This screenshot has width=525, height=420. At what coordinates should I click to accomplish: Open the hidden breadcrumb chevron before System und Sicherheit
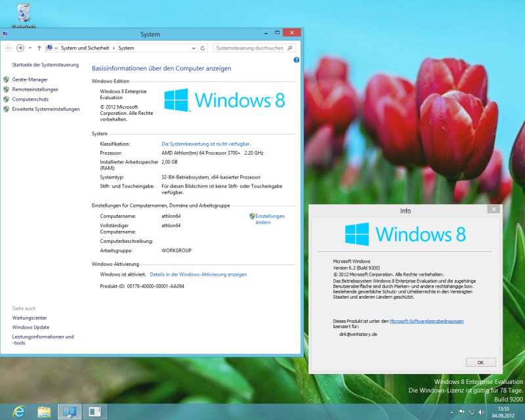(x=56, y=48)
